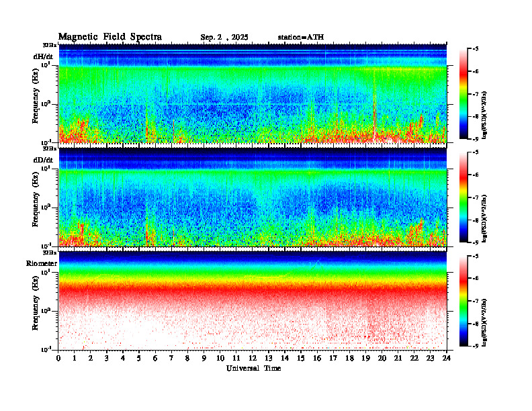532x411 pixels.
Task: Click hour "19" tick label on time axis
Action: 365,358
